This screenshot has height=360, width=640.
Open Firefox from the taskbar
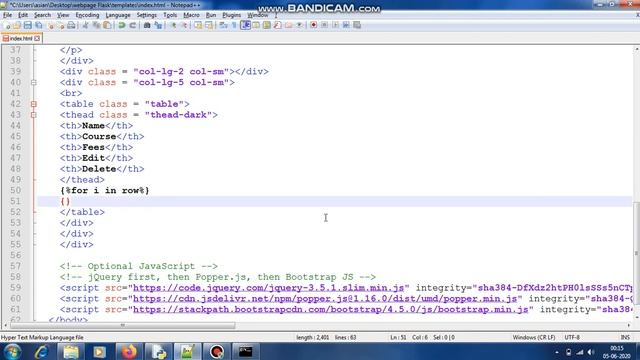point(129,351)
